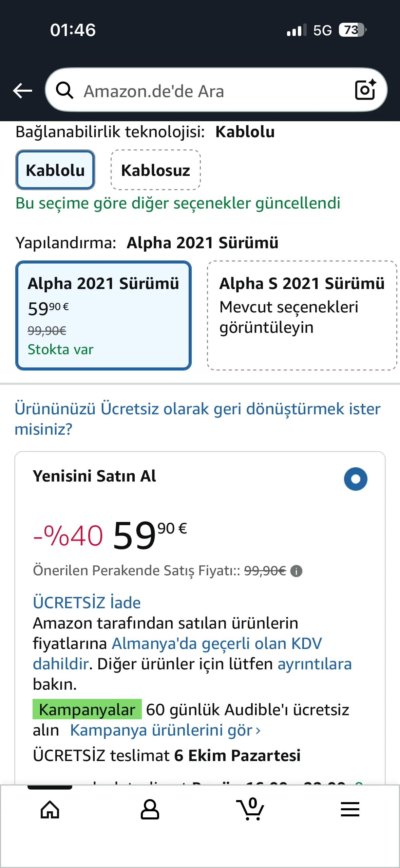The width and height of the screenshot is (400, 868).
Task: Open the account profile icon
Action: [150, 809]
